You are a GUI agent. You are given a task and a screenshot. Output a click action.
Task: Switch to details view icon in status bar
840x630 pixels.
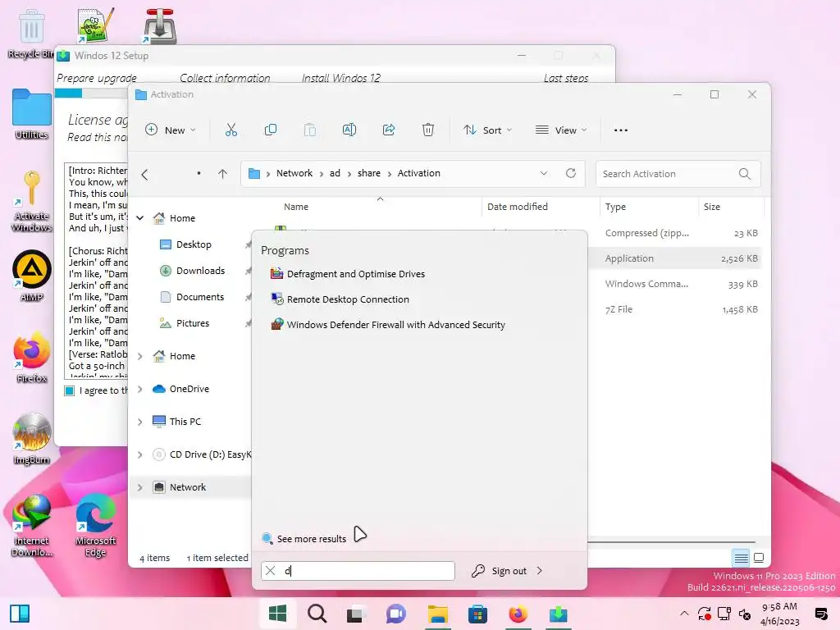pos(742,558)
